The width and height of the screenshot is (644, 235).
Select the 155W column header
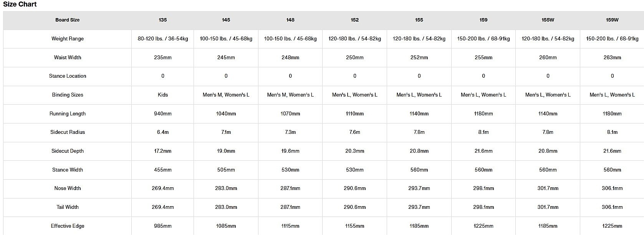coord(548,20)
